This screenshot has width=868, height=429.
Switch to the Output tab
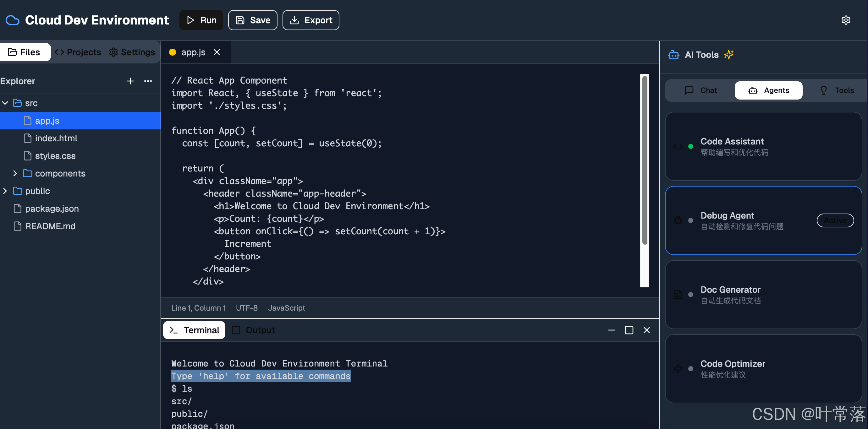pos(253,330)
